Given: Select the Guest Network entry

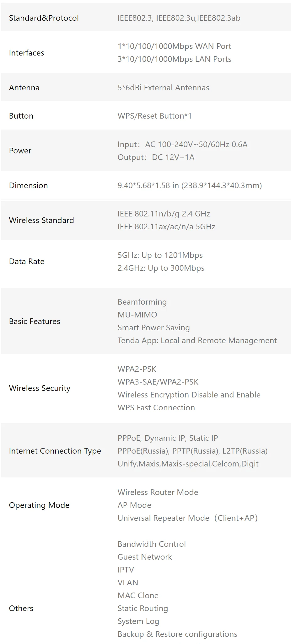Looking at the screenshot, I should click(x=145, y=557).
